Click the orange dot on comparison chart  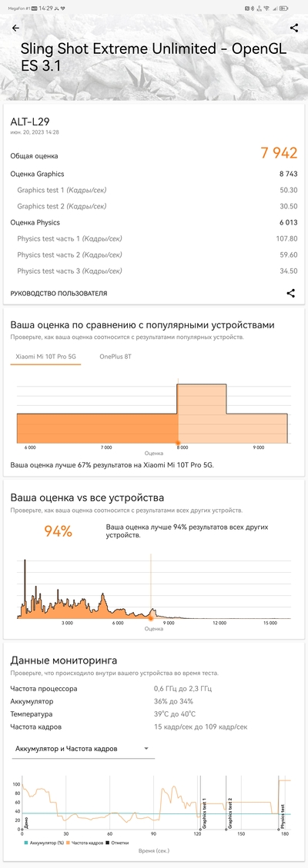click(178, 443)
